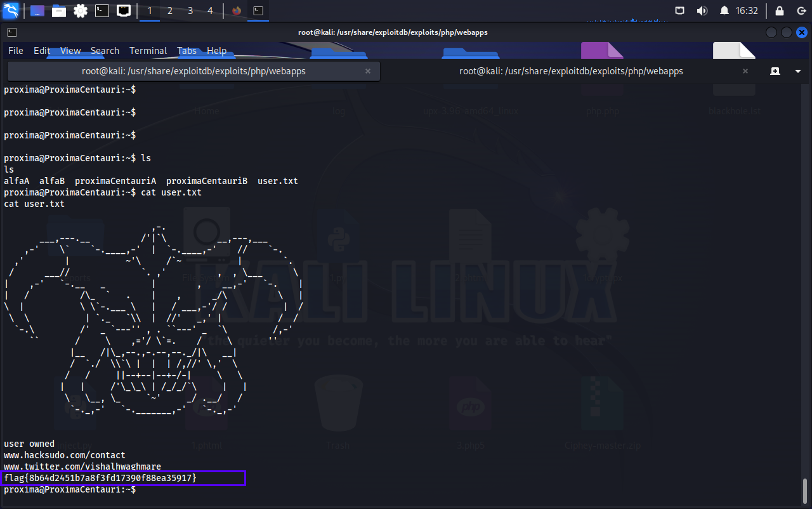Click the show desktop panel icon

coord(37,11)
